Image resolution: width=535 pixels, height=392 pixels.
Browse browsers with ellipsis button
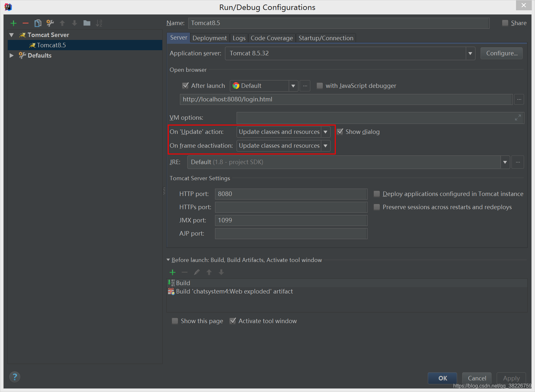pyautogui.click(x=305, y=86)
